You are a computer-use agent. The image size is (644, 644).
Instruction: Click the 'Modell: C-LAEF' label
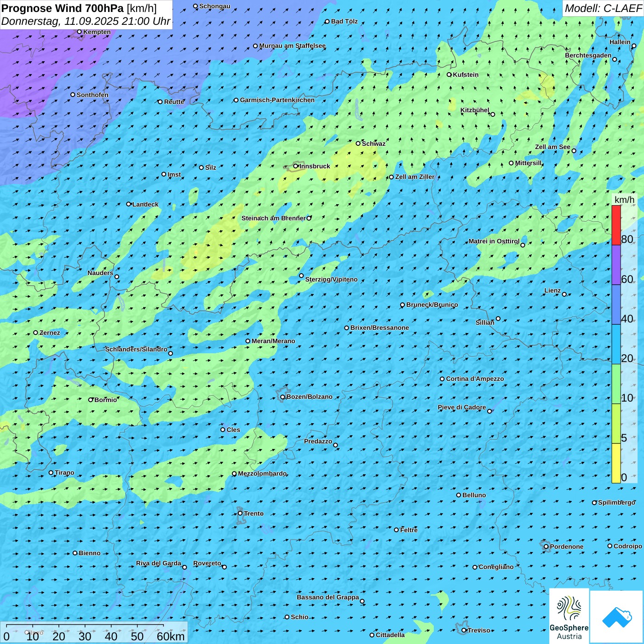click(603, 8)
